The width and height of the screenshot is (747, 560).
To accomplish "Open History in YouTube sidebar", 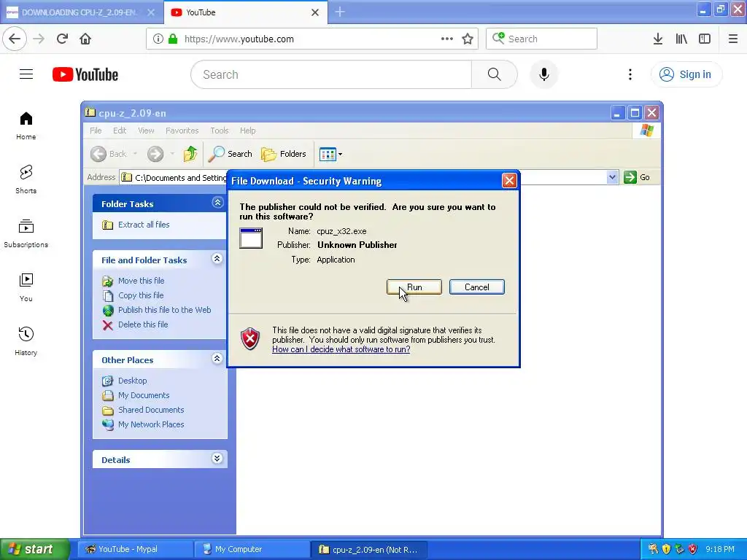I will 26,341.
